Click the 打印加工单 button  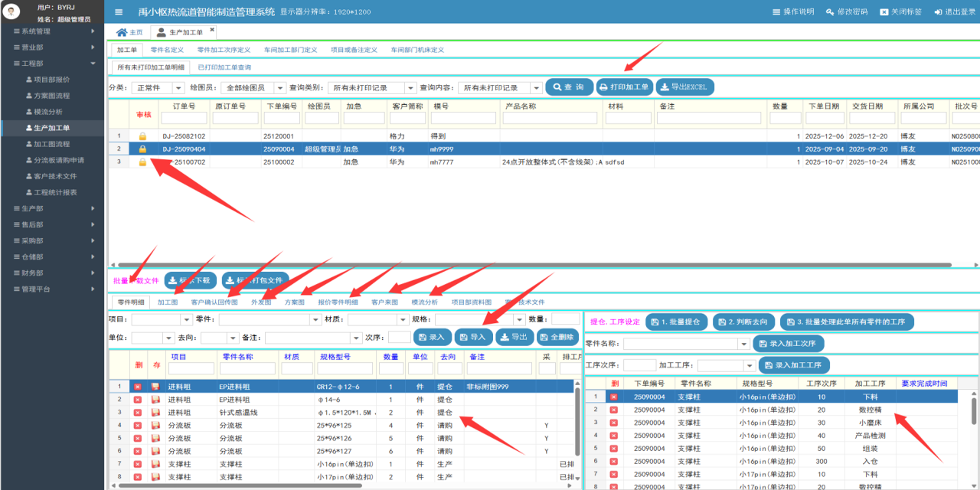(x=624, y=87)
